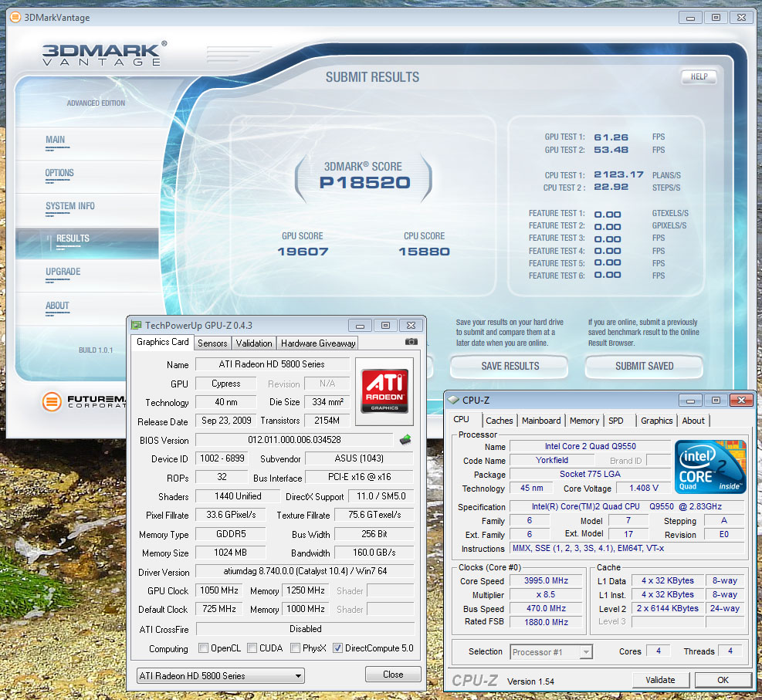Click the Intel Core 2 Quad Q9550 name field
Image resolution: width=762 pixels, height=700 pixels.
590,446
